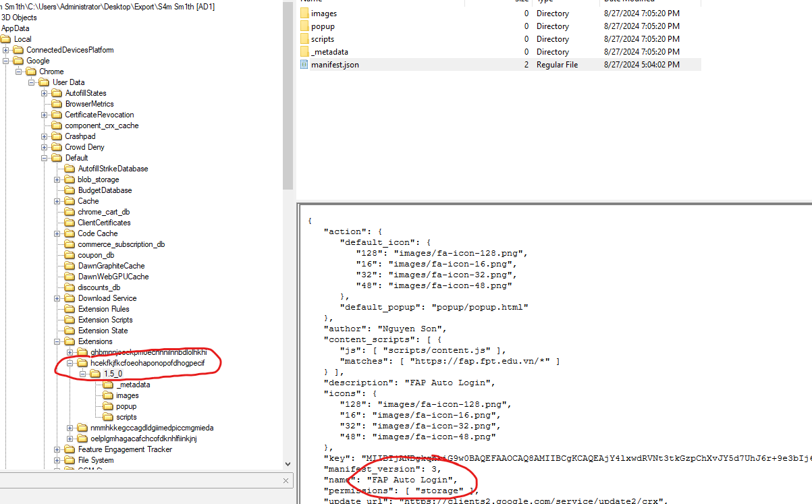This screenshot has height=504, width=812.
Task: Collapse the User Data tree node
Action: click(x=31, y=82)
